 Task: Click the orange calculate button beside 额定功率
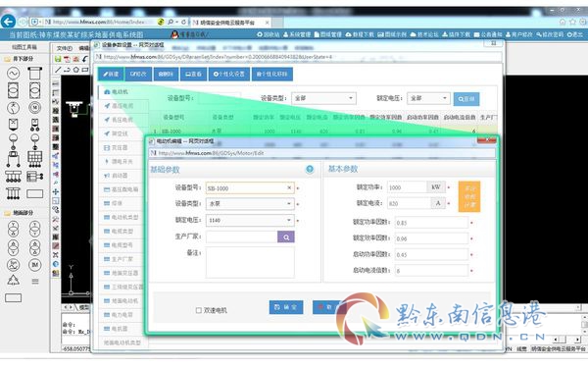click(469, 197)
